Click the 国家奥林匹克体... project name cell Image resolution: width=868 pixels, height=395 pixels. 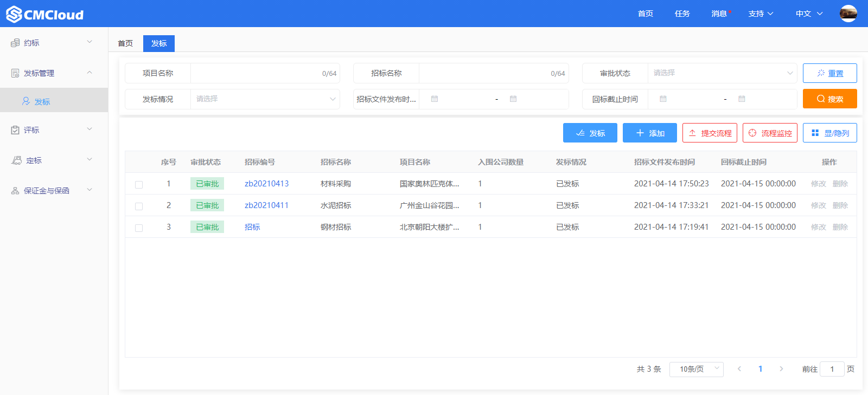(x=430, y=184)
